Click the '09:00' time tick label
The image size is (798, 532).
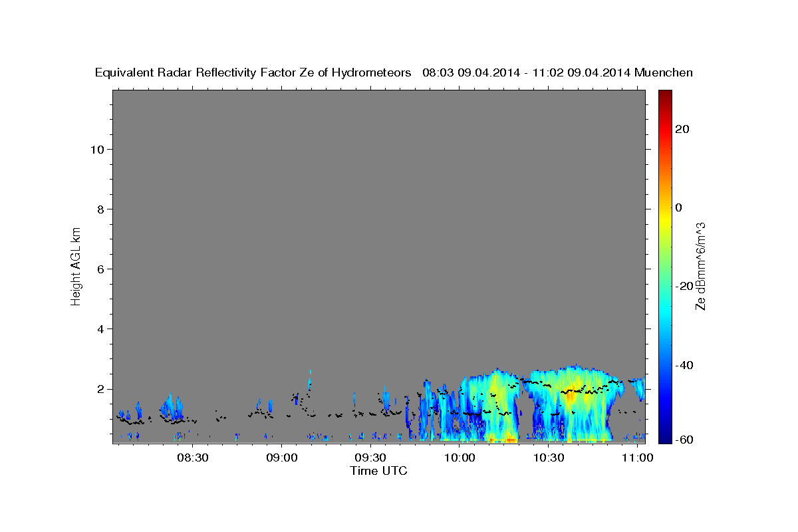(x=281, y=458)
